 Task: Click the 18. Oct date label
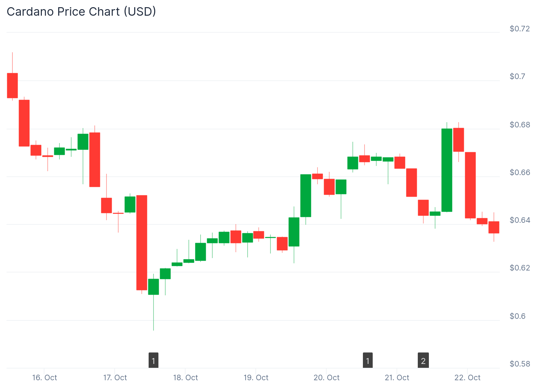(186, 378)
